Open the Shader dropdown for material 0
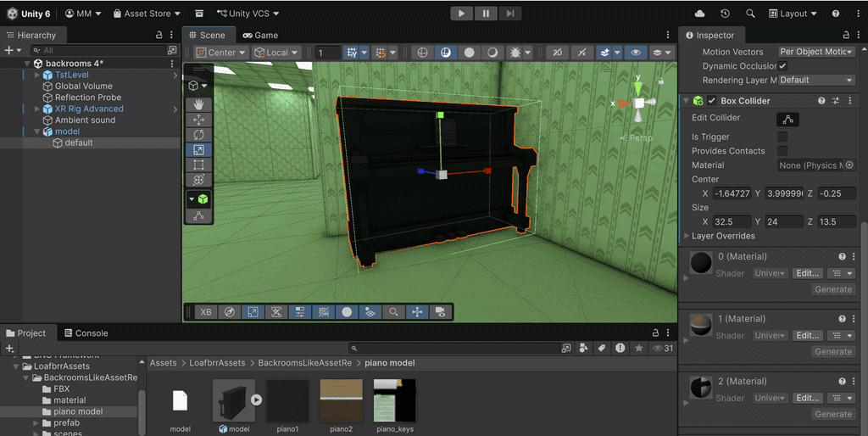This screenshot has height=436, width=868. pos(770,273)
